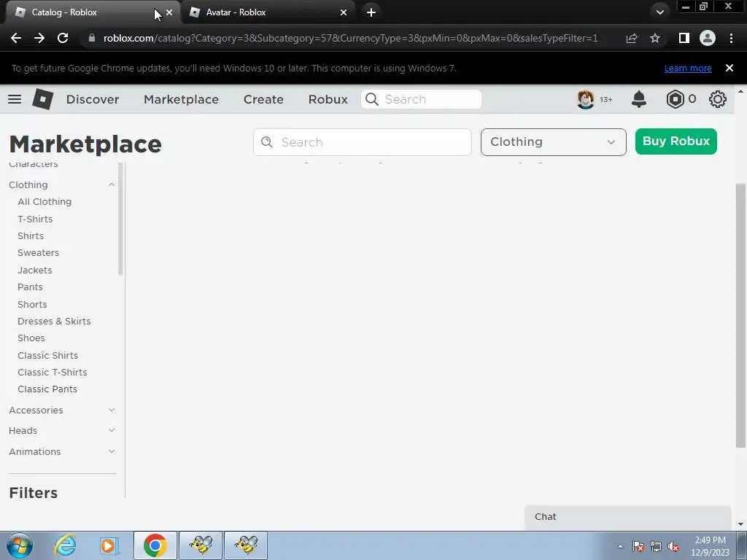
Task: Expand the Heads sidebar section
Action: pos(112,430)
